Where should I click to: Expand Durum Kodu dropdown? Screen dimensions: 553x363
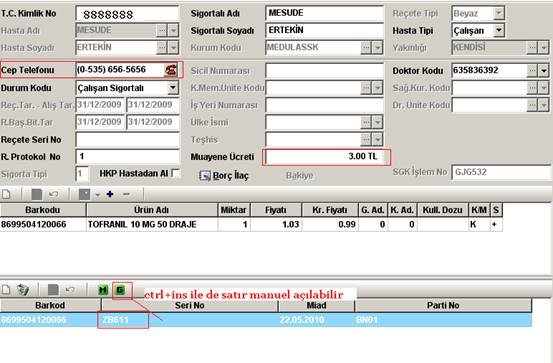click(173, 87)
